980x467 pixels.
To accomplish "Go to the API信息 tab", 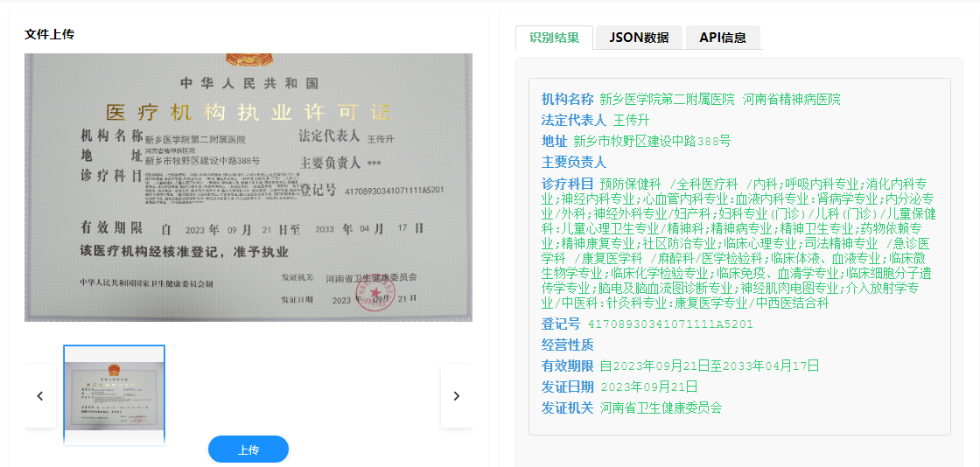I will (x=722, y=38).
